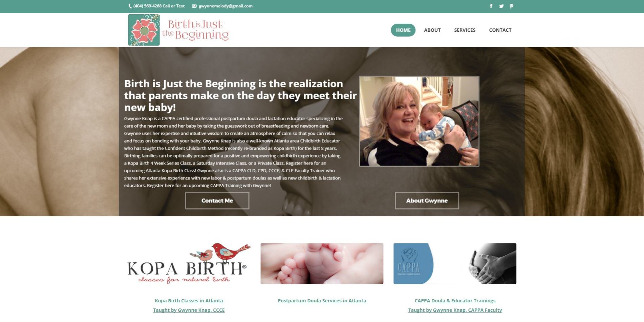Select the HOME menu item
Image resolution: width=644 pixels, height=322 pixels.
tap(403, 30)
